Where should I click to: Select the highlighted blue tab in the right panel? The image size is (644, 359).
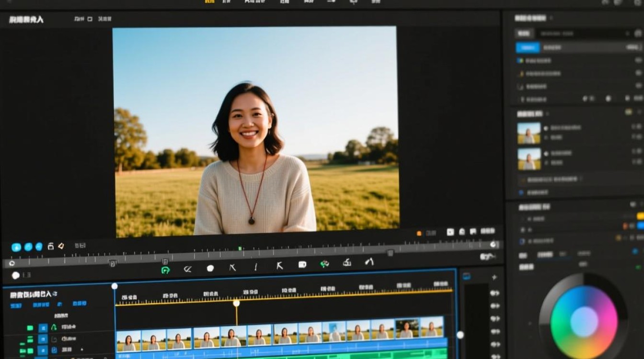(528, 47)
